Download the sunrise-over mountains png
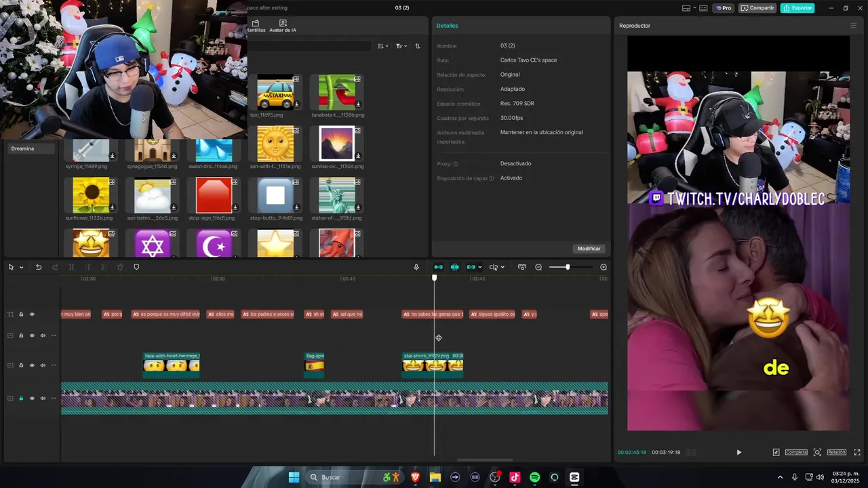This screenshot has width=868, height=488. point(358,156)
